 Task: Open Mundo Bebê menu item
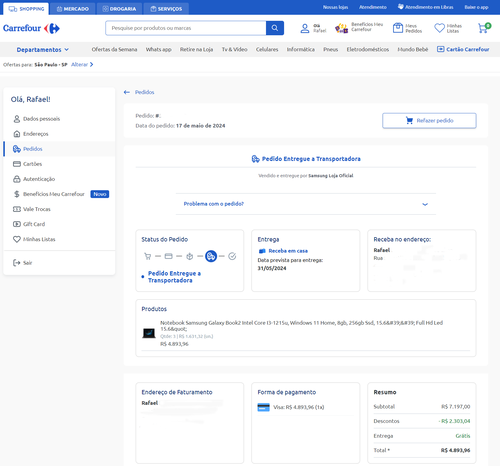413,49
